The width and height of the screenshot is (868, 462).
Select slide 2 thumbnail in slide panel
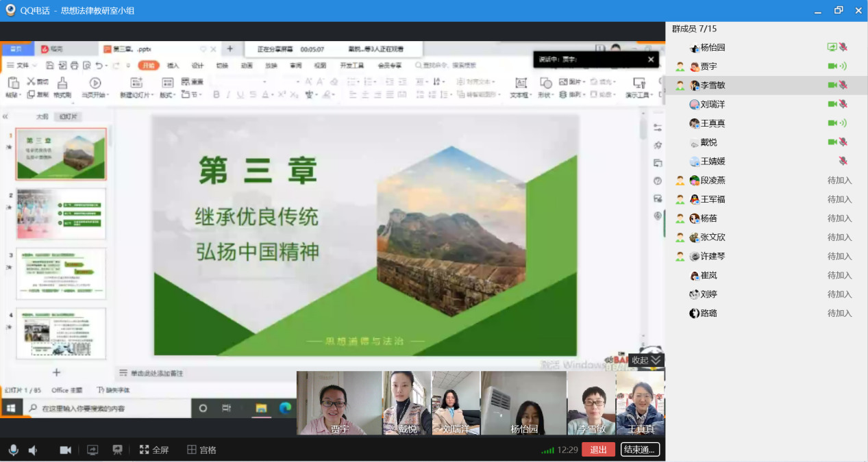pyautogui.click(x=62, y=214)
